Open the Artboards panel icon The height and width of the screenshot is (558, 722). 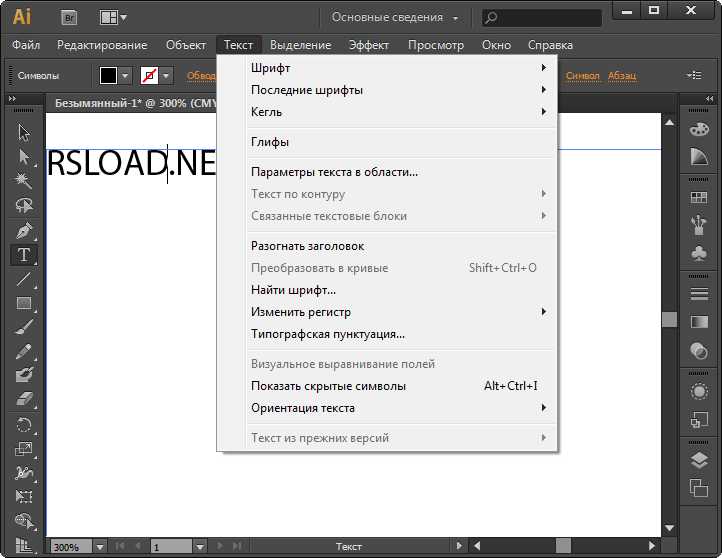click(x=699, y=488)
